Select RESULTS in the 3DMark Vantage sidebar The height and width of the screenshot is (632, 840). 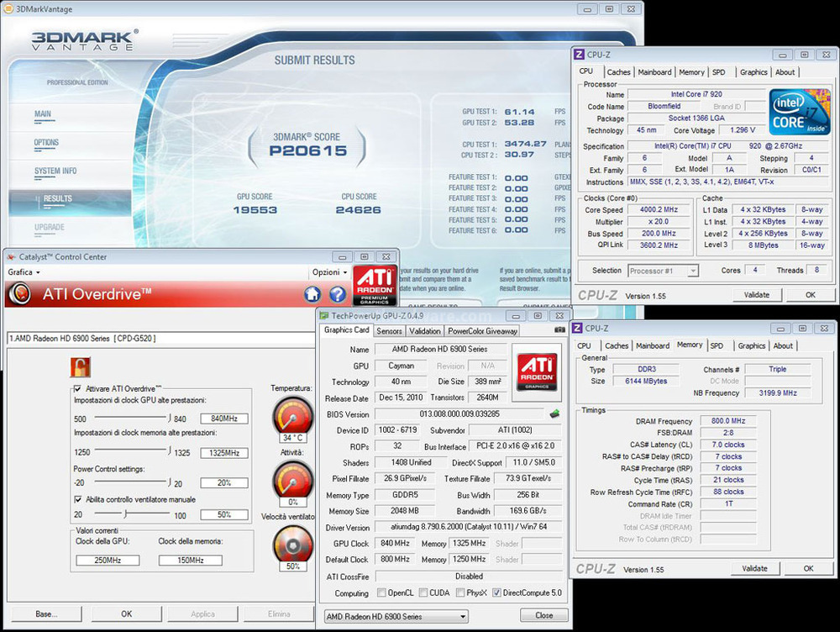click(x=70, y=202)
